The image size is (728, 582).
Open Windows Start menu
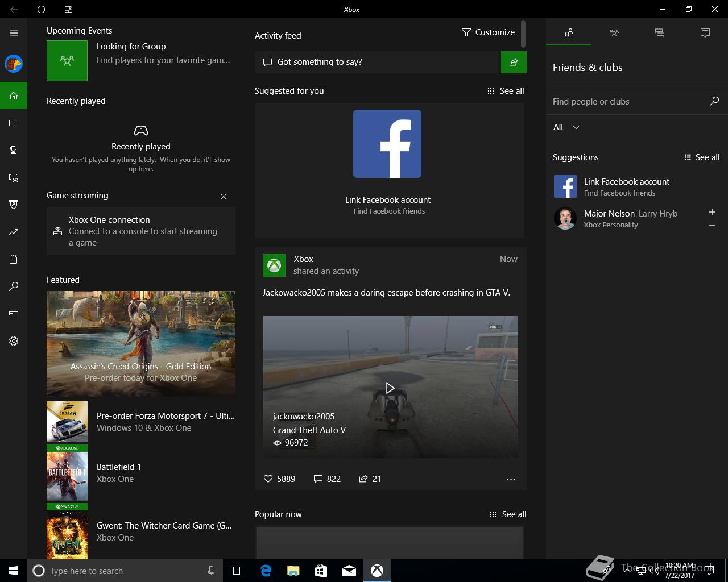[x=14, y=571]
